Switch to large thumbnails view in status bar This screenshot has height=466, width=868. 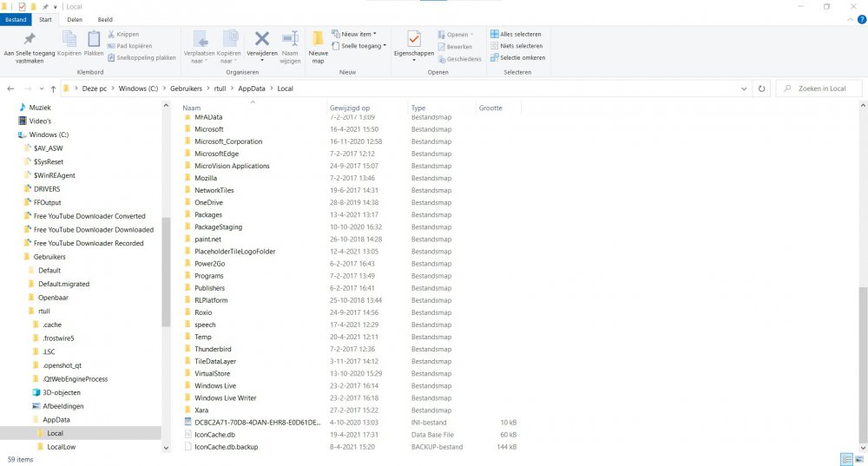[858, 459]
